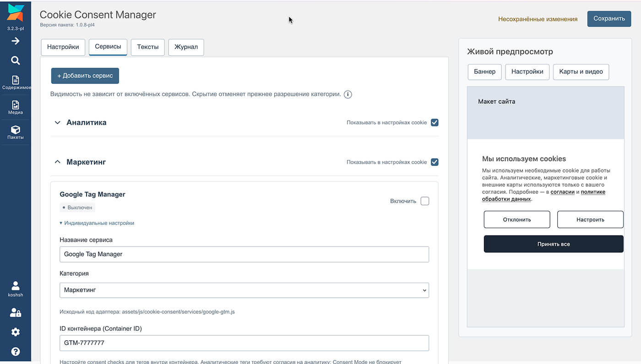Click the Версия пакета: 1.0.8-pl4 text
The image size is (641, 364).
(x=67, y=25)
